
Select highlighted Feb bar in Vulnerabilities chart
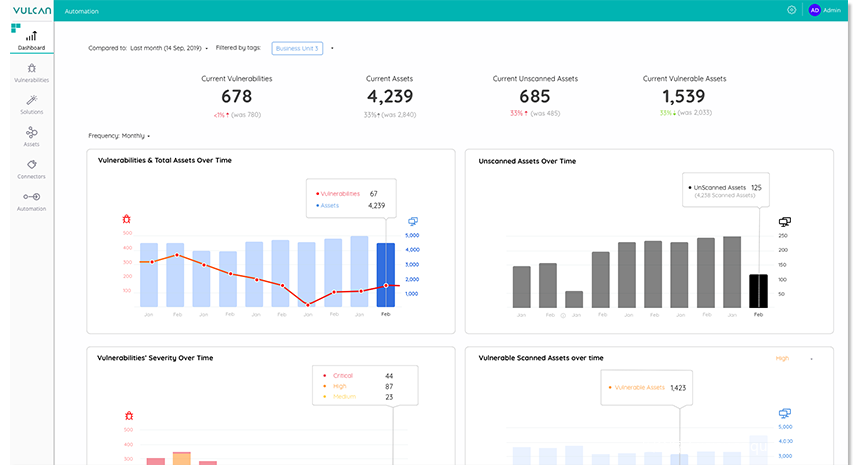[x=385, y=275]
